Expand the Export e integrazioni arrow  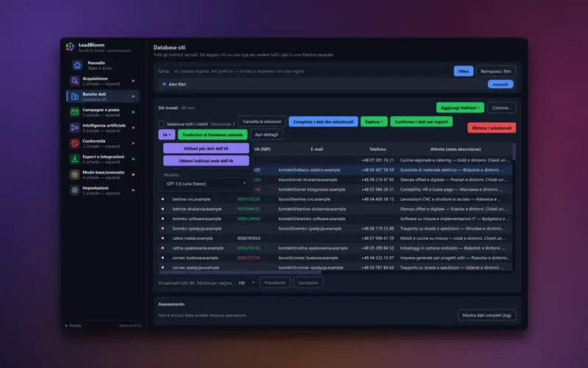click(x=134, y=159)
